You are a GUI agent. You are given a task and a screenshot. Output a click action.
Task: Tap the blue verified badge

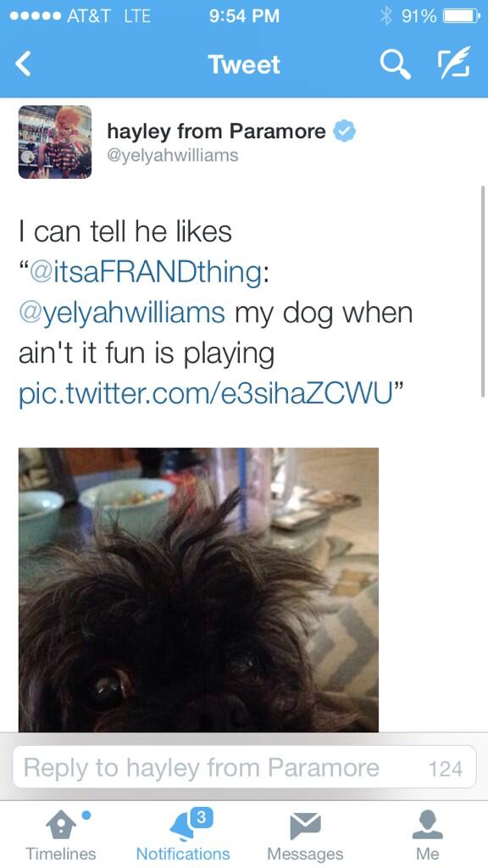(344, 131)
